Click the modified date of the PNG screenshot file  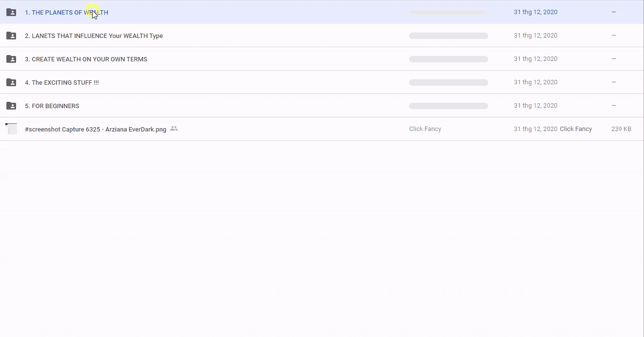tap(535, 129)
